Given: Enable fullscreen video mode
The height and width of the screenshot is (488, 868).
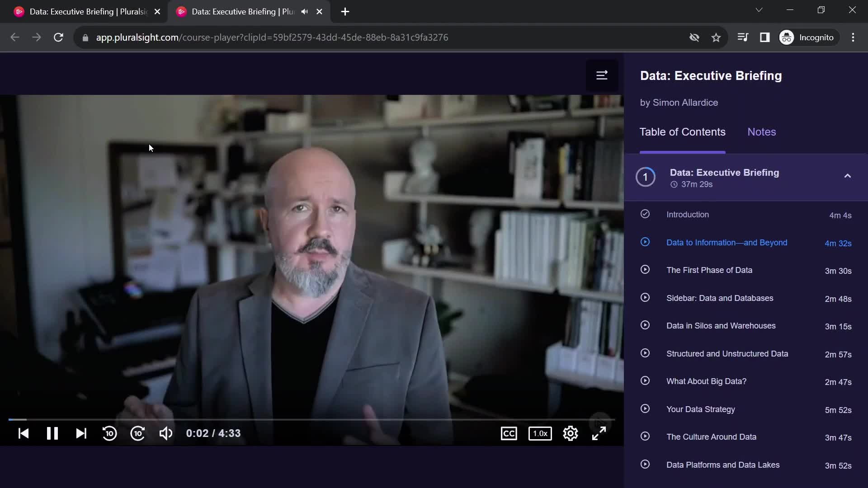Looking at the screenshot, I should [600, 434].
